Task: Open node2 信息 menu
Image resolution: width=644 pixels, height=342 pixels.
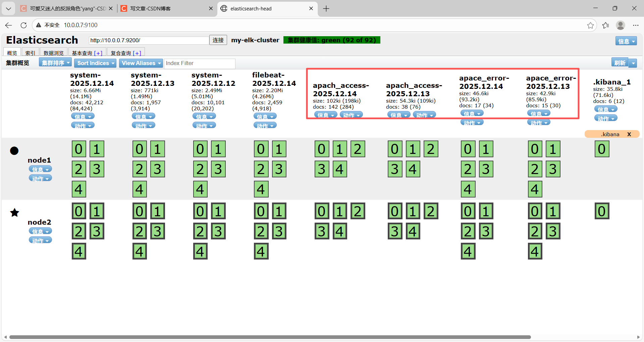Action: point(40,231)
